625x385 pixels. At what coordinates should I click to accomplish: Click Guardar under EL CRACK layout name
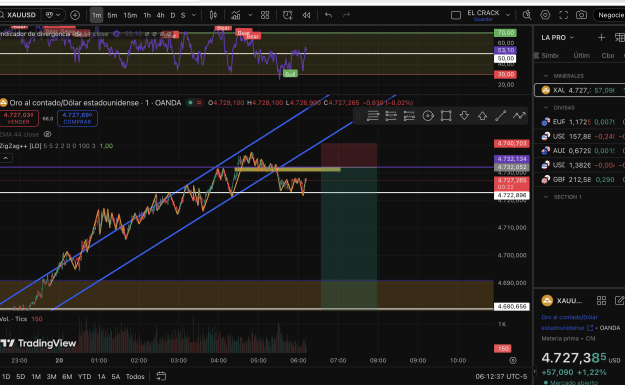click(x=483, y=19)
